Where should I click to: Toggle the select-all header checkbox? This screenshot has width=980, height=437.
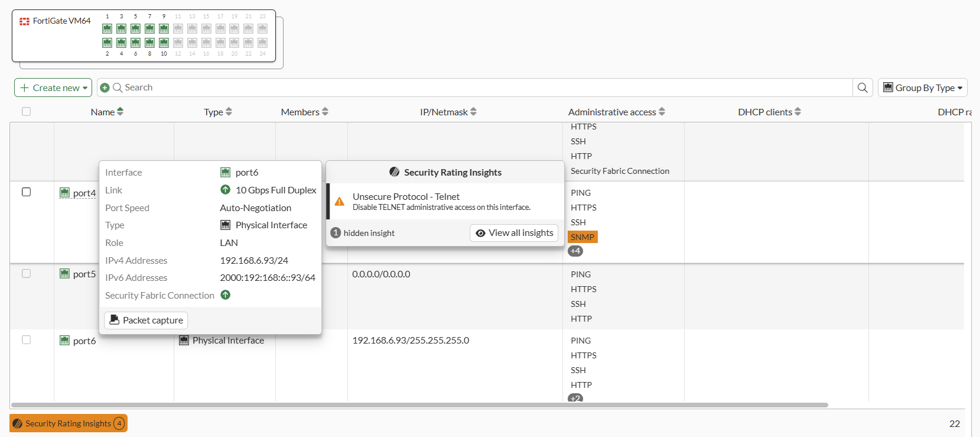pyautogui.click(x=26, y=112)
